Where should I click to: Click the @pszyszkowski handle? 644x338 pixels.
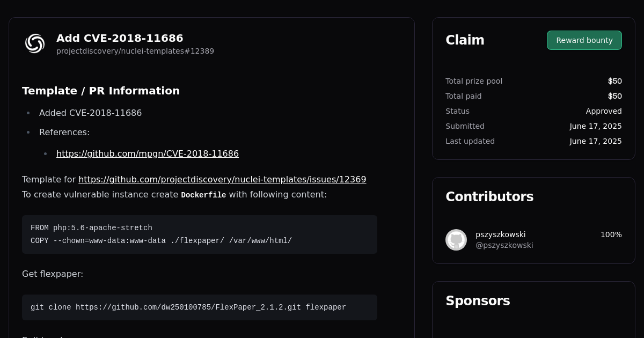pos(504,245)
